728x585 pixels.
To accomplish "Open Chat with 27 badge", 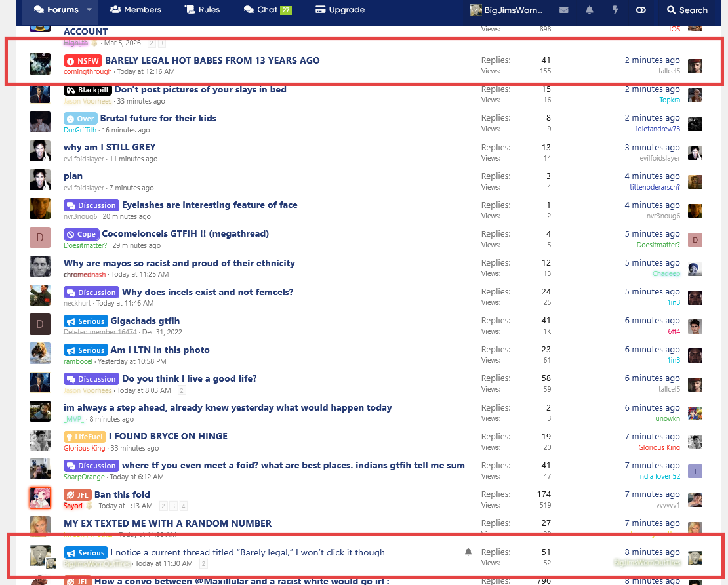I will coord(267,10).
